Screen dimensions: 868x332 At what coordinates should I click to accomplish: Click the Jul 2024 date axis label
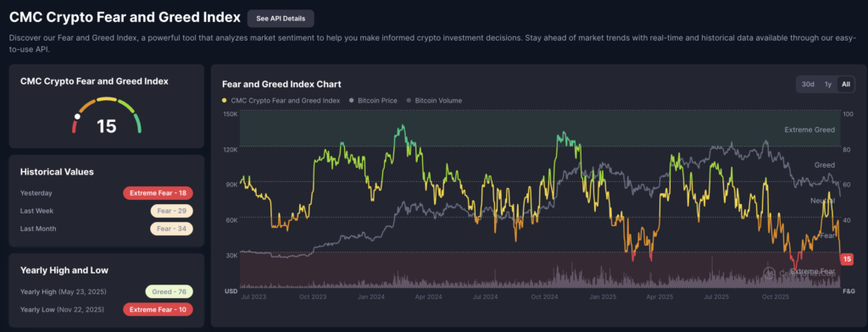486,297
